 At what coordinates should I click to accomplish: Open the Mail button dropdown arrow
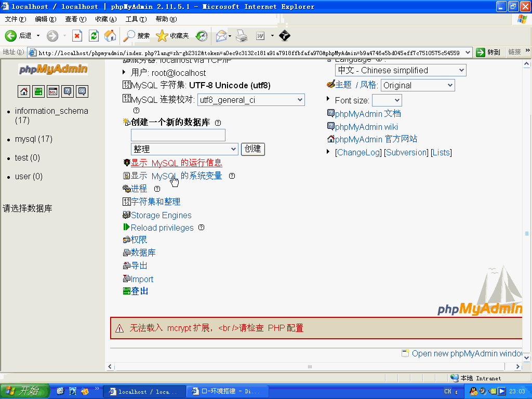point(230,36)
